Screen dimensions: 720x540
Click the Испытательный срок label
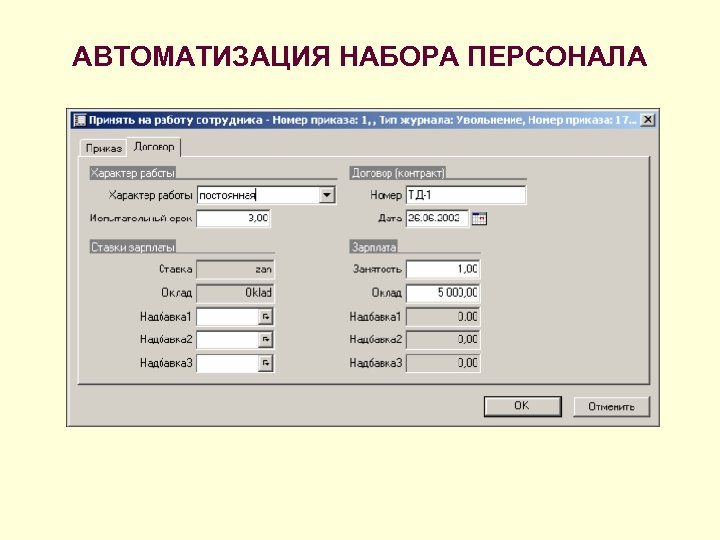[x=141, y=219]
